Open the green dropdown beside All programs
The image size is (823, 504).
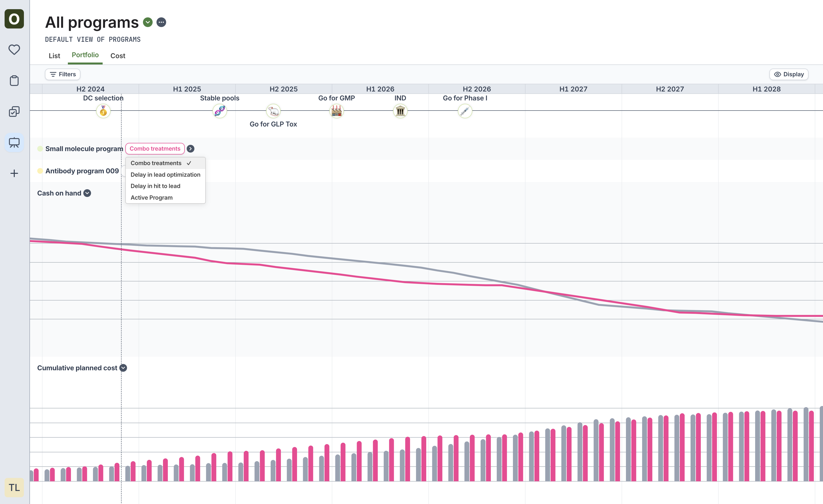point(148,22)
